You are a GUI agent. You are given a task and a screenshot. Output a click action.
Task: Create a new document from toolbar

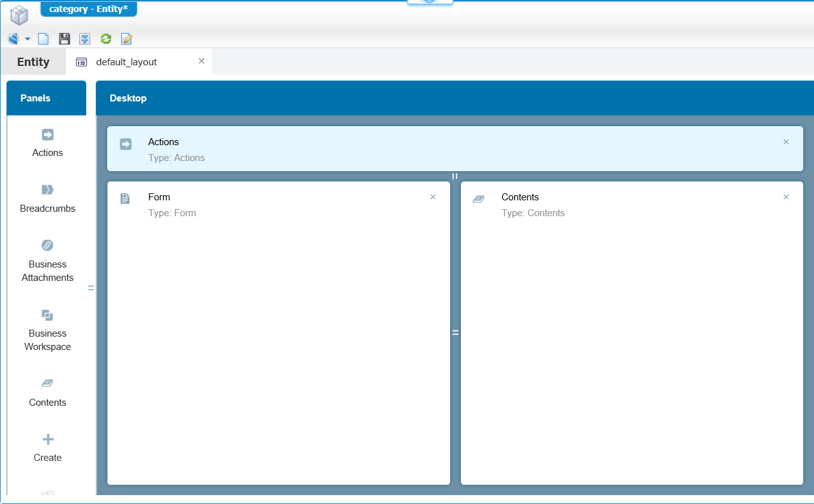[x=43, y=39]
